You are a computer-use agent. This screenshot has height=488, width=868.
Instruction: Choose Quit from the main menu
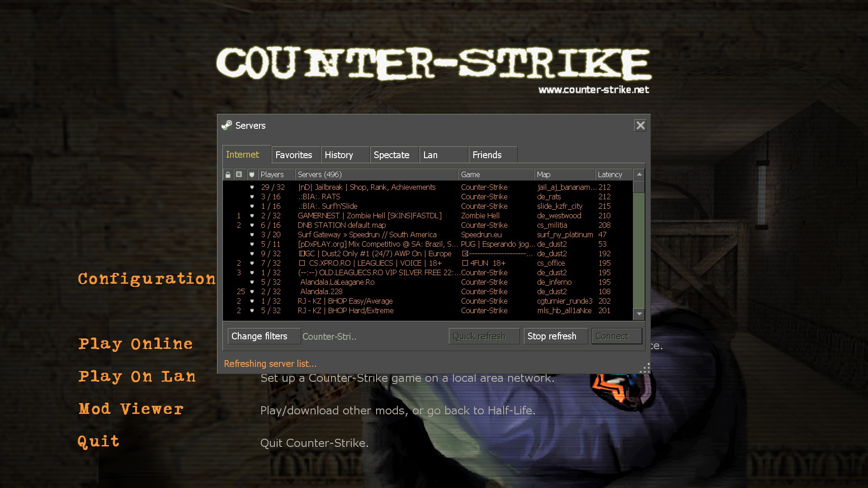pos(99,441)
